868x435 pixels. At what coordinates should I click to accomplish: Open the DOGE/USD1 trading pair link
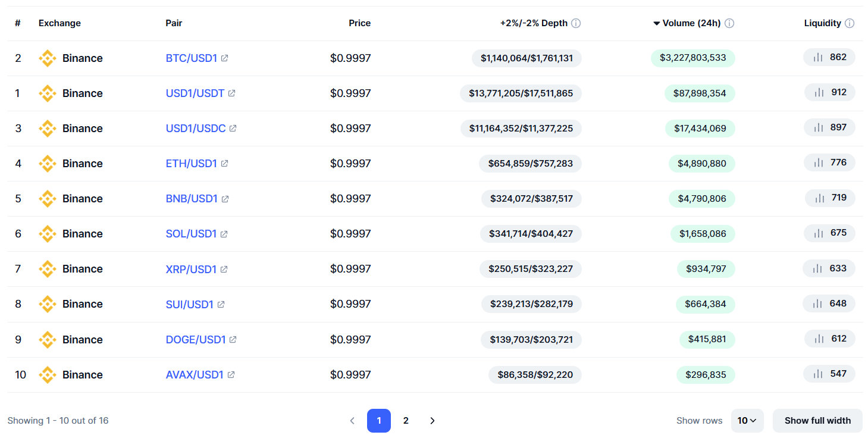click(196, 340)
